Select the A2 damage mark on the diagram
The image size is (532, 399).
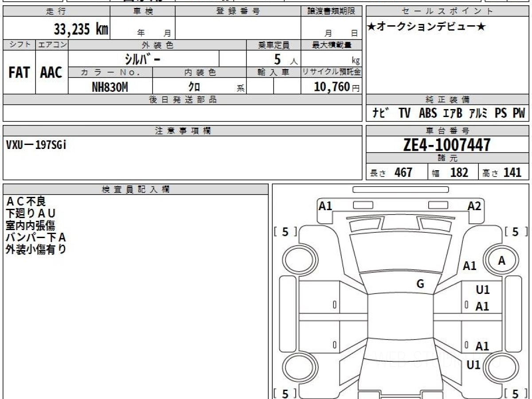[x=474, y=206]
